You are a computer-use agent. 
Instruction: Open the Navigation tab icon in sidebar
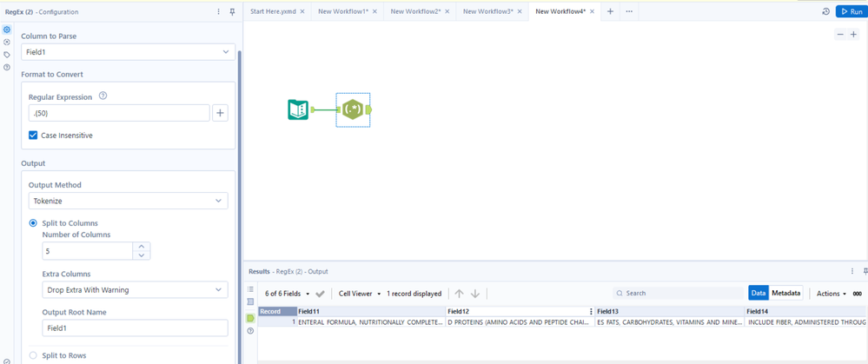point(7,42)
